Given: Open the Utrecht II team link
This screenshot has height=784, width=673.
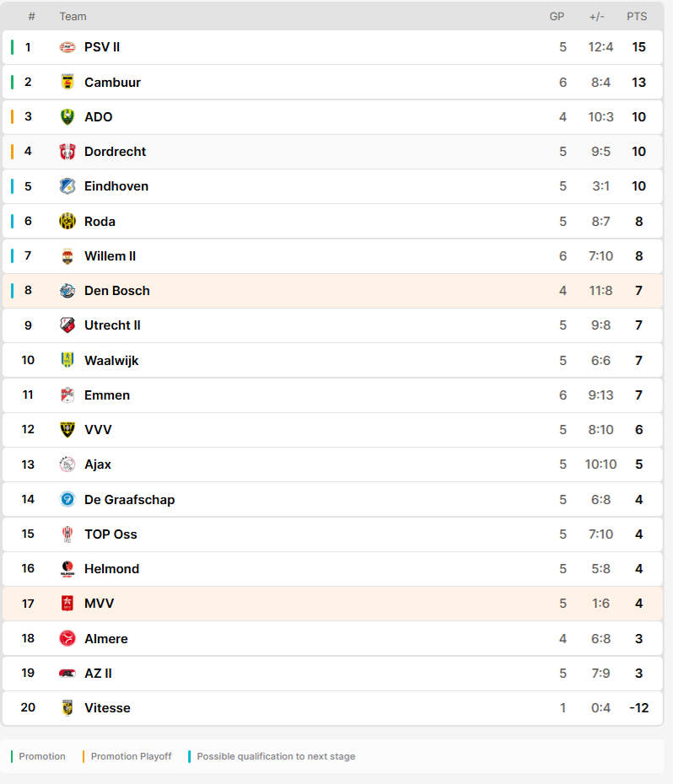Looking at the screenshot, I should click(x=112, y=325).
